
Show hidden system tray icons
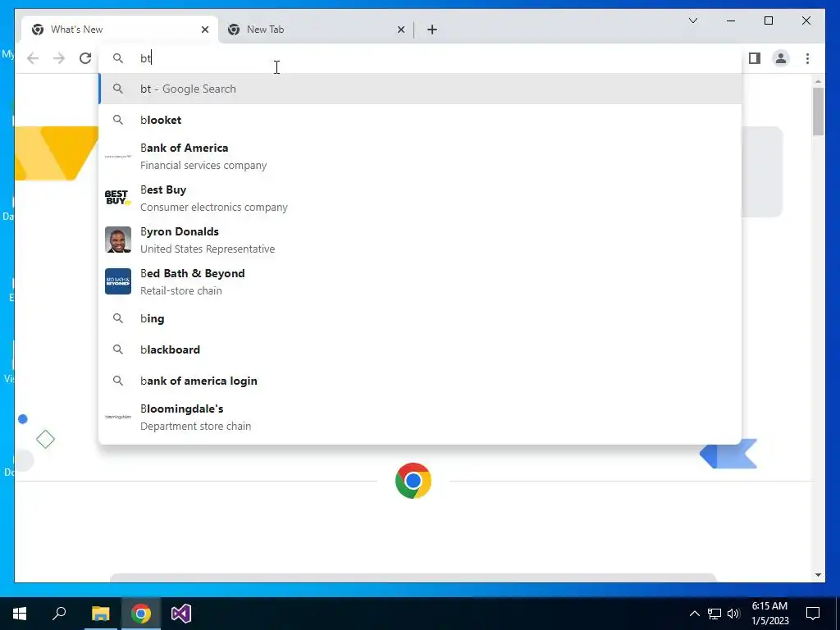click(694, 614)
